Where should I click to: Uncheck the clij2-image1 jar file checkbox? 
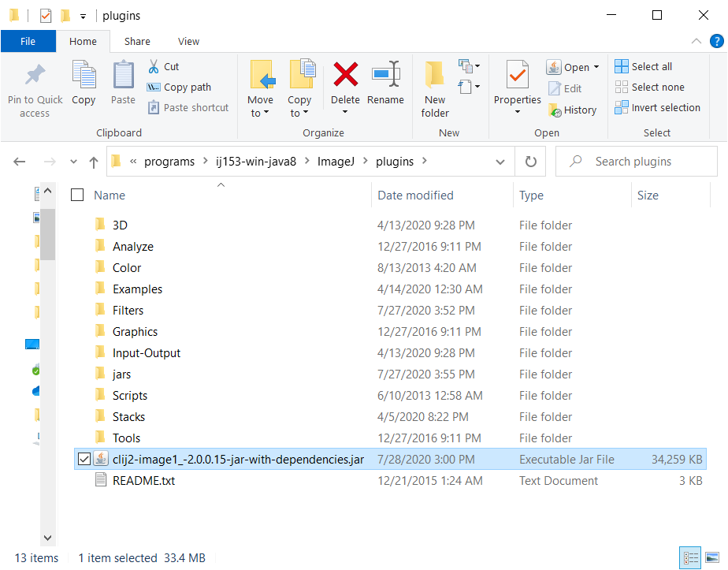[84, 459]
